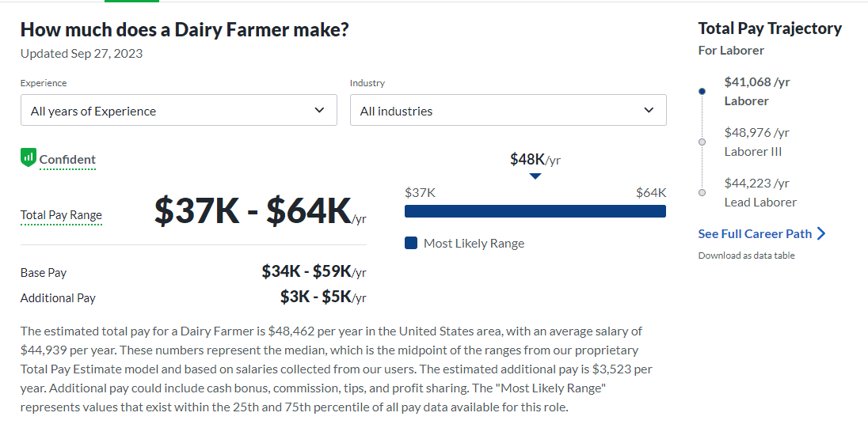Viewport: 868px width, 424px height.
Task: Expand the Experience dropdown arrow
Action: click(x=319, y=110)
